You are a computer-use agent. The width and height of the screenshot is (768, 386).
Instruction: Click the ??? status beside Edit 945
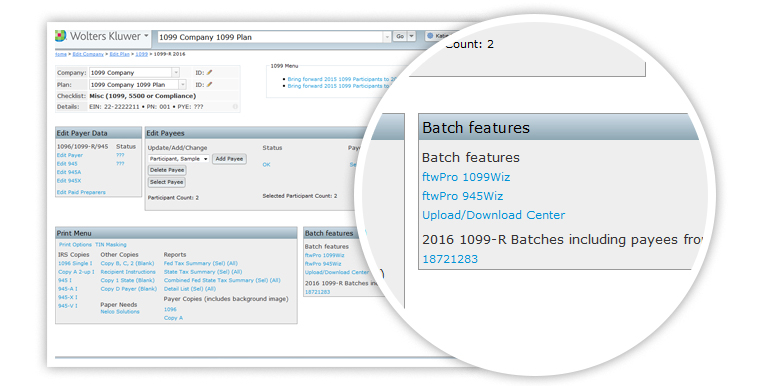tap(120, 164)
